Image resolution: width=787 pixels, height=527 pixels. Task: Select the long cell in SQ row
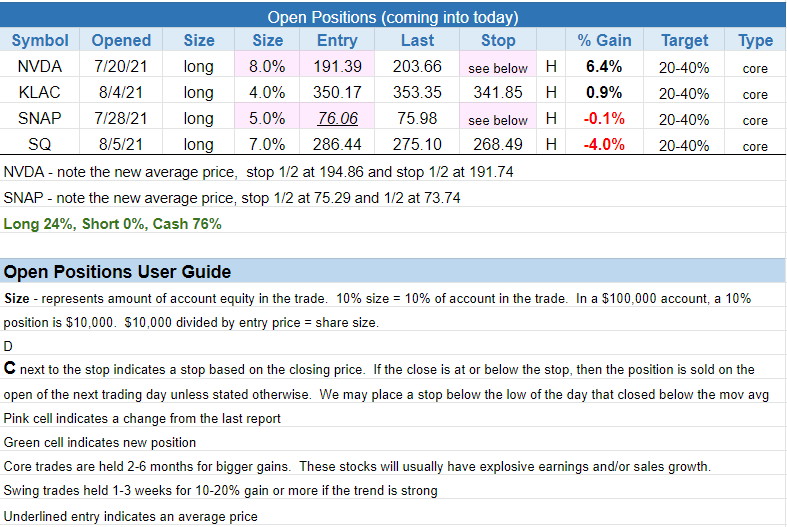point(199,145)
